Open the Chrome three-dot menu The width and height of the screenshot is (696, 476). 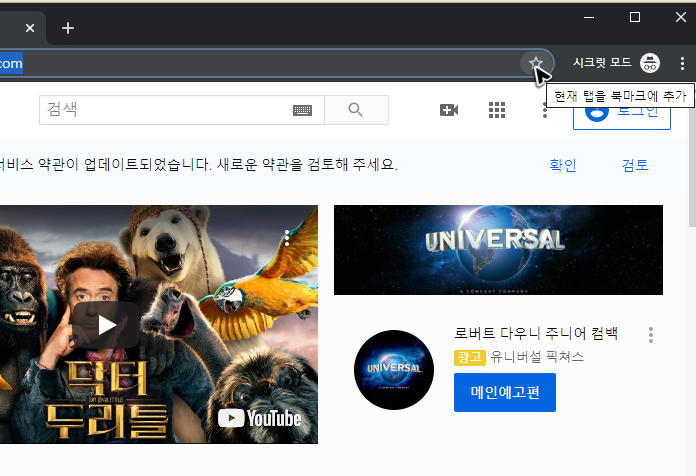click(x=682, y=63)
